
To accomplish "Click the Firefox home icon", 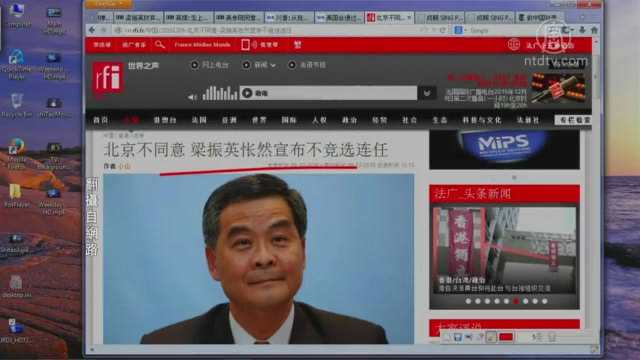I will pyautogui.click(x=594, y=30).
